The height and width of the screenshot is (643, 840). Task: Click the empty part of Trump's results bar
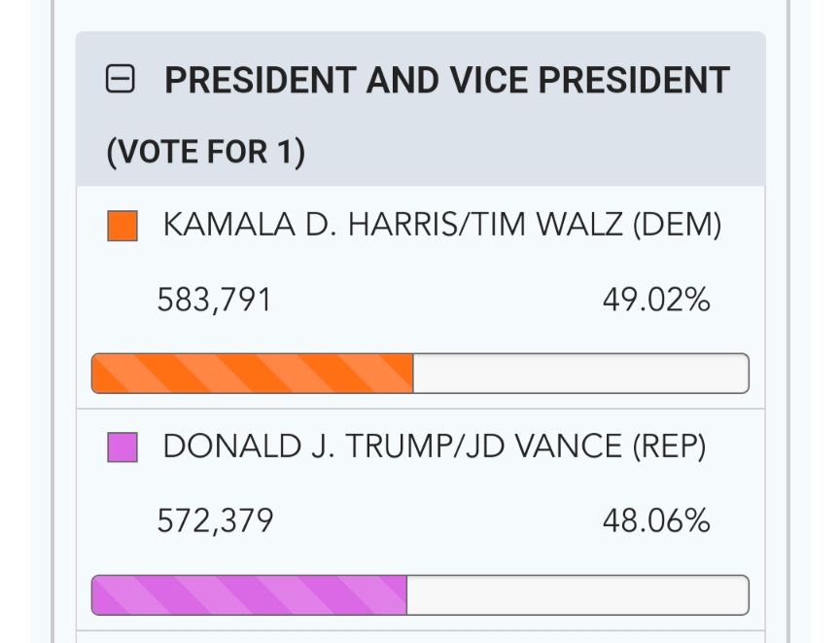(x=577, y=595)
